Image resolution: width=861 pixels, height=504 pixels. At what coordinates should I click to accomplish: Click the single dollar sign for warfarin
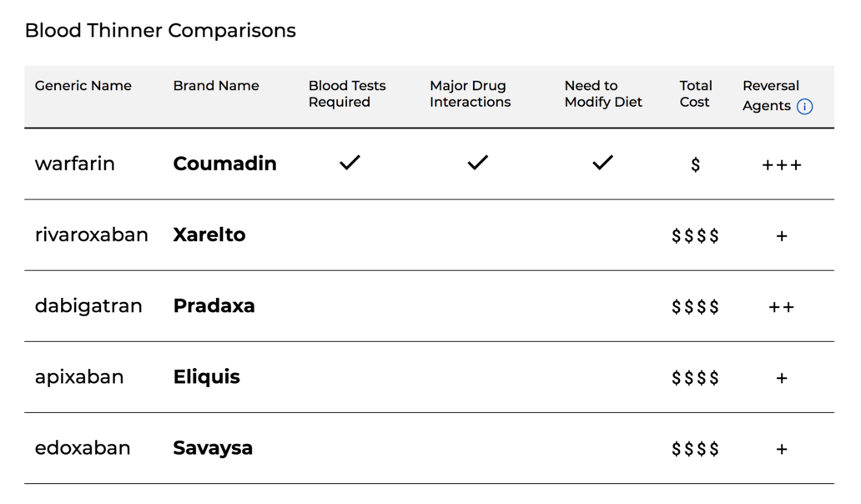pyautogui.click(x=695, y=165)
